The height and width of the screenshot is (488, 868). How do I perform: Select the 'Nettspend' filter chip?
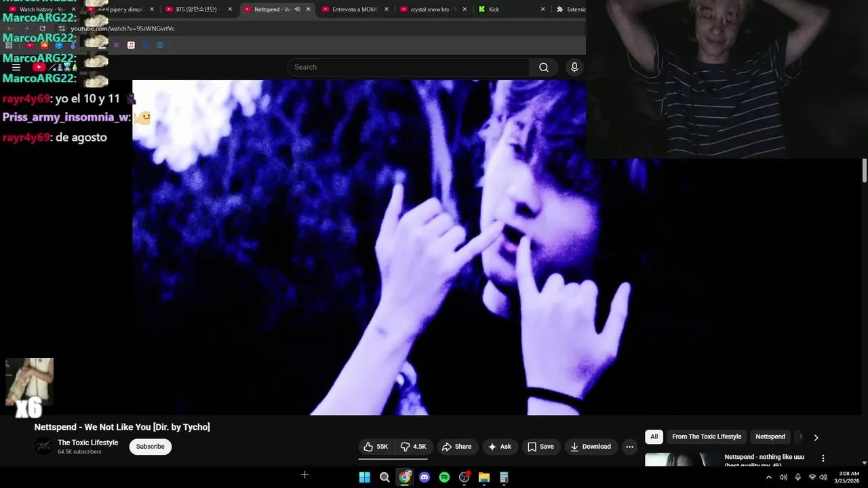(x=770, y=437)
